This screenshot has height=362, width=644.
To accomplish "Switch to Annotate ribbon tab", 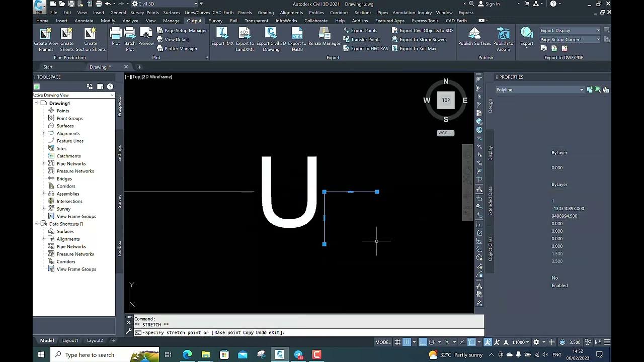I will 84,21.
